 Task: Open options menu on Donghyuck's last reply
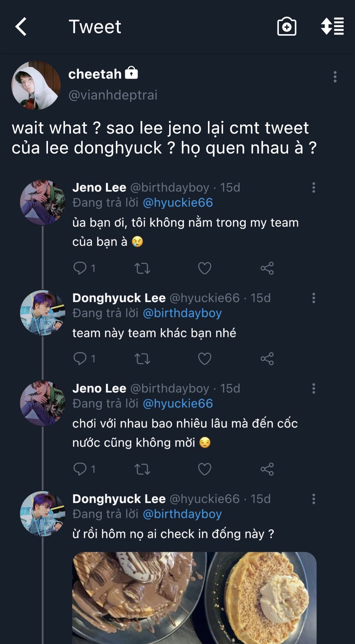313,499
